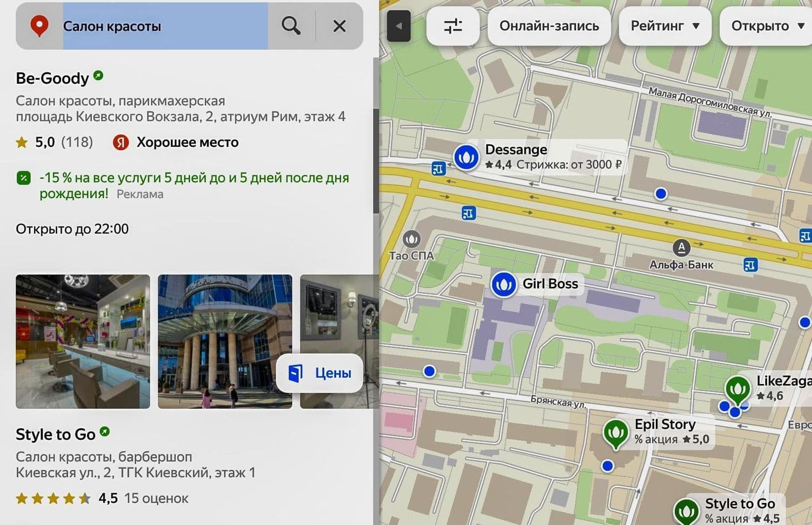Image resolution: width=812 pixels, height=525 pixels.
Task: Click the Альфа-Банк map icon
Action: click(x=681, y=248)
